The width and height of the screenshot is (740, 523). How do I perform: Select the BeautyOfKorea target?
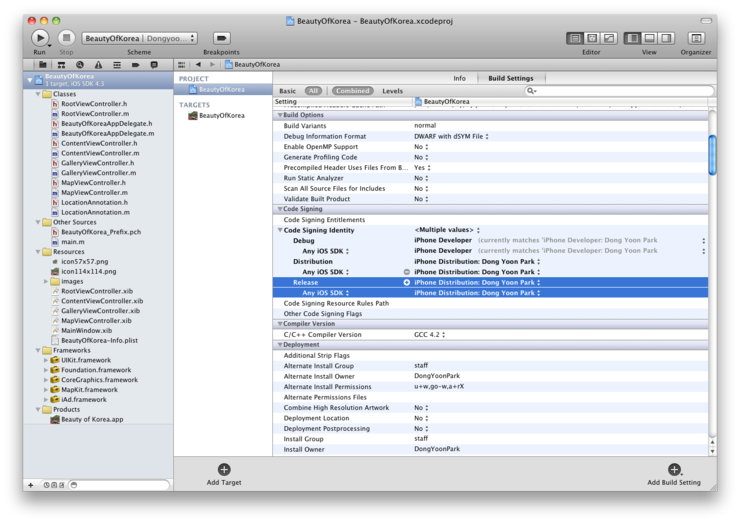pos(221,116)
